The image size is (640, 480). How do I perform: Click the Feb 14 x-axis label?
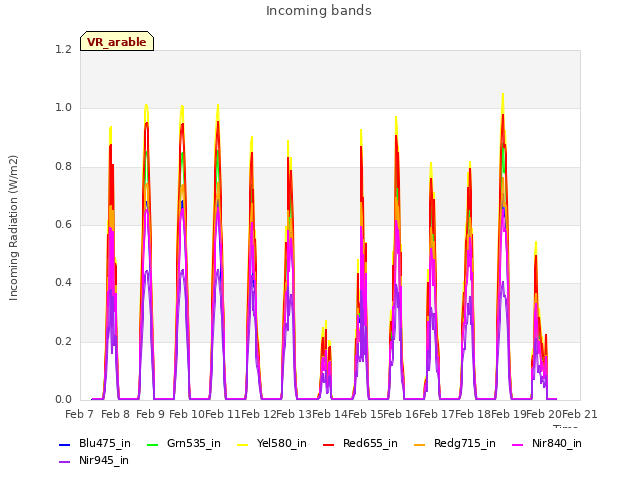point(330,414)
